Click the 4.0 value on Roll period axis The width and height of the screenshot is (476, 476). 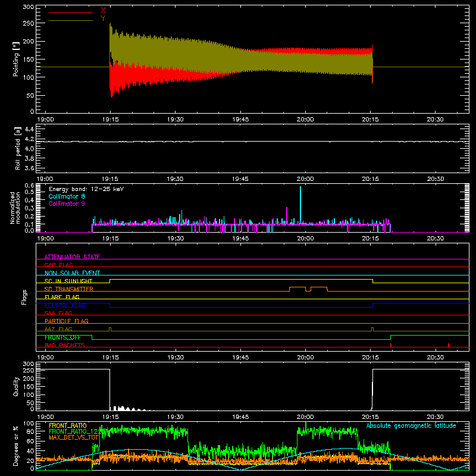click(x=29, y=148)
